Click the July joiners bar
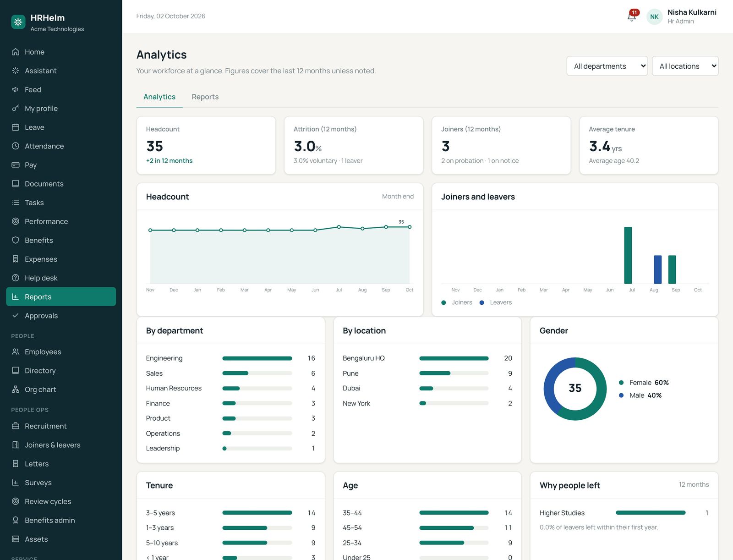The width and height of the screenshot is (733, 560). coord(628,255)
